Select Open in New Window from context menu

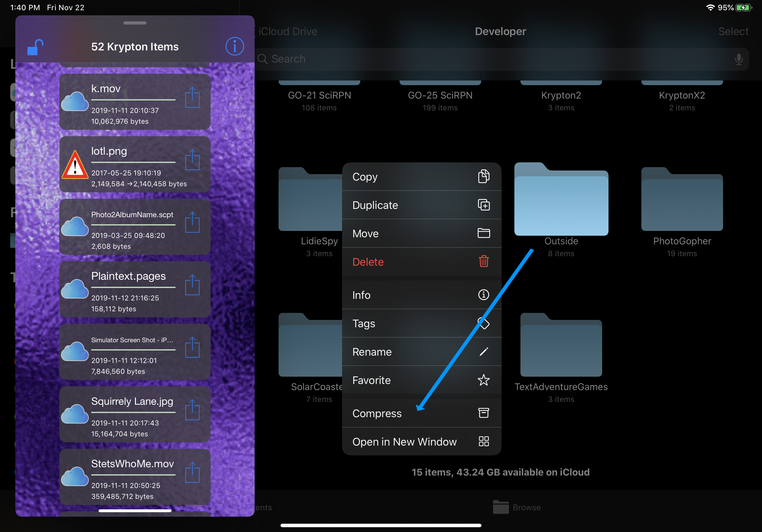pyautogui.click(x=421, y=441)
